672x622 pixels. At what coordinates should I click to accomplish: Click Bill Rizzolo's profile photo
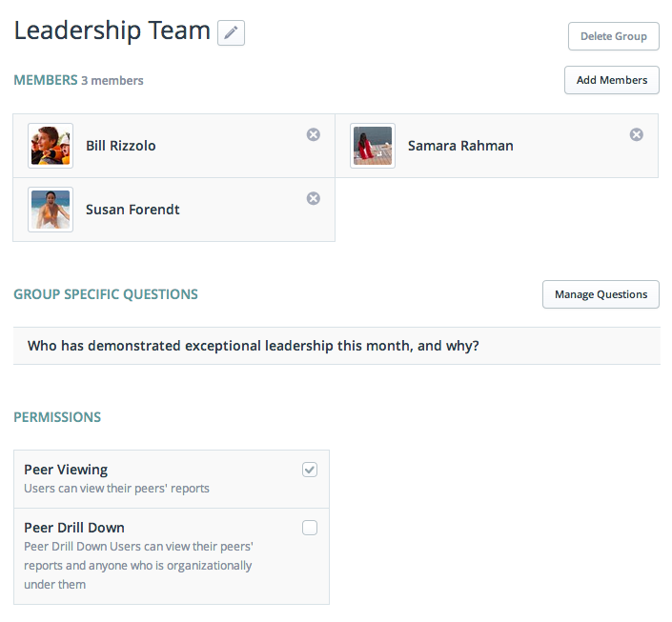tap(51, 146)
